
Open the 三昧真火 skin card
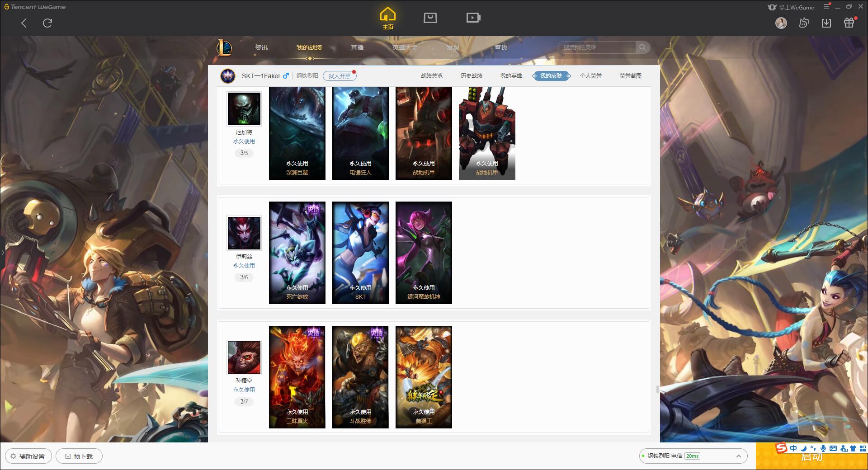tap(297, 377)
